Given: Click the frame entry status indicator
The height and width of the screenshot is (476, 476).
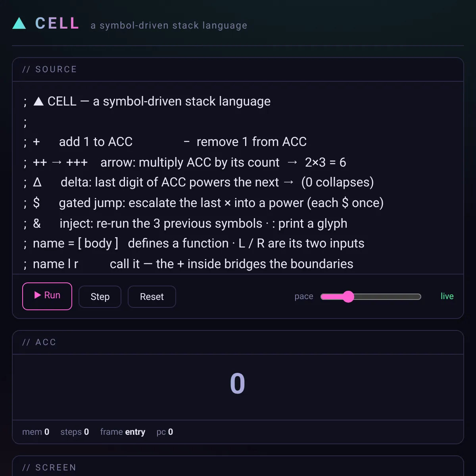Looking at the screenshot, I should [x=123, y=432].
